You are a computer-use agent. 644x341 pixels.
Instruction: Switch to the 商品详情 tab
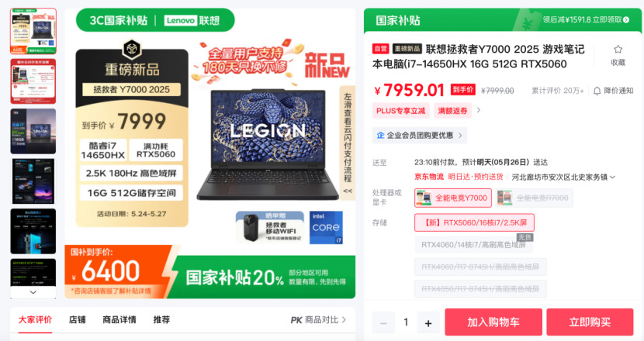click(x=119, y=319)
